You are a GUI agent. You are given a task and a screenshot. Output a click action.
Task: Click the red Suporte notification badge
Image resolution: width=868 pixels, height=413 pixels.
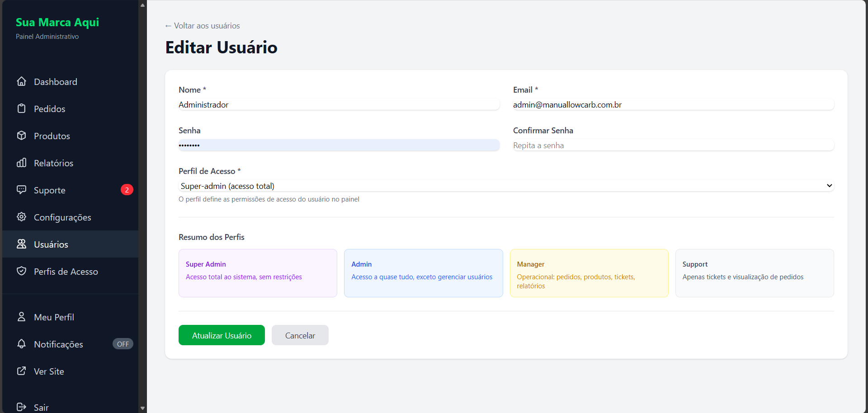[127, 190]
